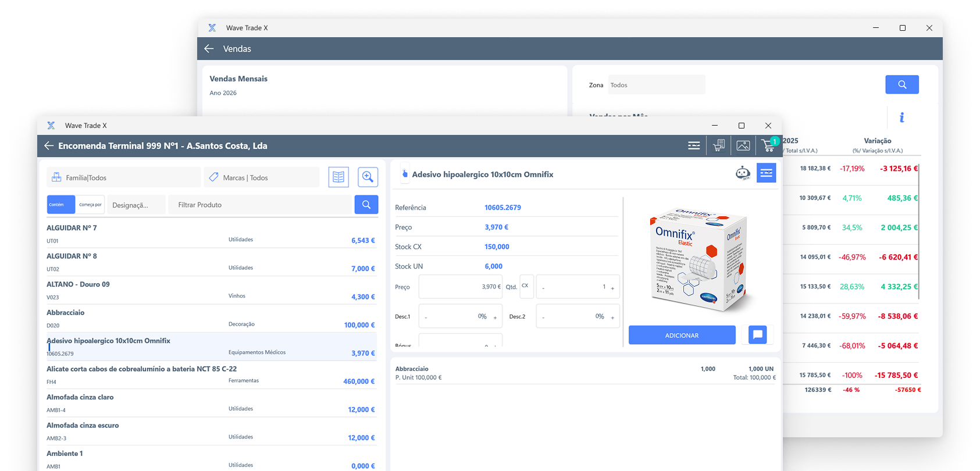The width and height of the screenshot is (980, 471).
Task: Select the Começa por filter mode
Action: (90, 205)
